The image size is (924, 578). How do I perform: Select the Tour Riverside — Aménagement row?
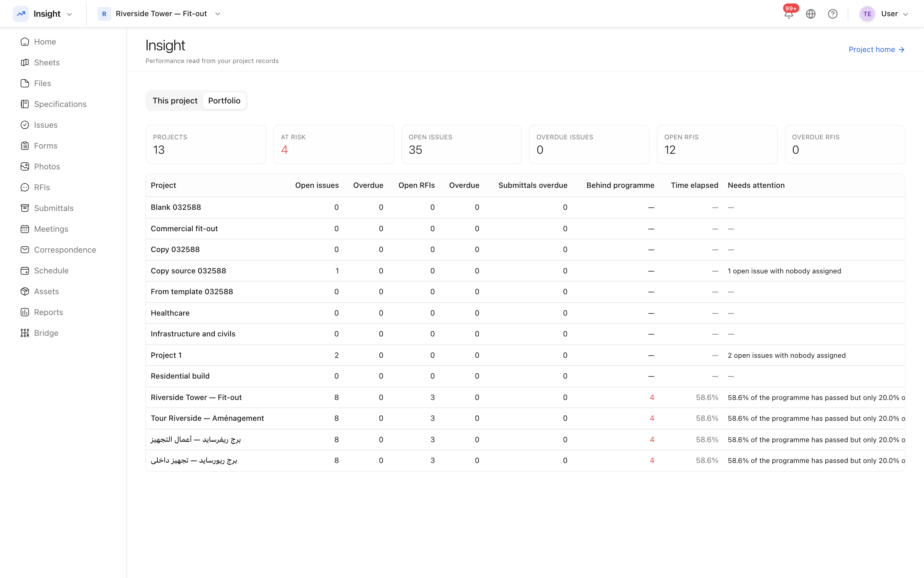tap(526, 418)
